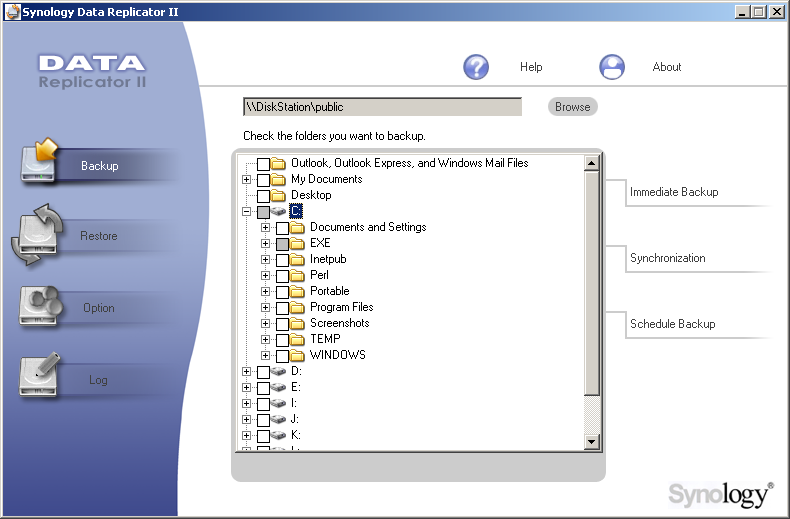Start Immediate Backup
This screenshot has width=790, height=519.
(x=674, y=192)
